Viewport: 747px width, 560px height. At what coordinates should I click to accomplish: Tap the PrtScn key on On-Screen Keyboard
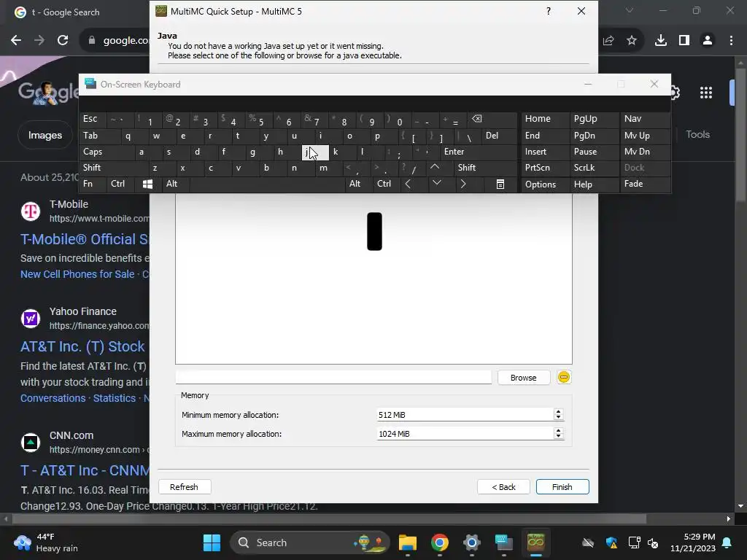pyautogui.click(x=544, y=168)
